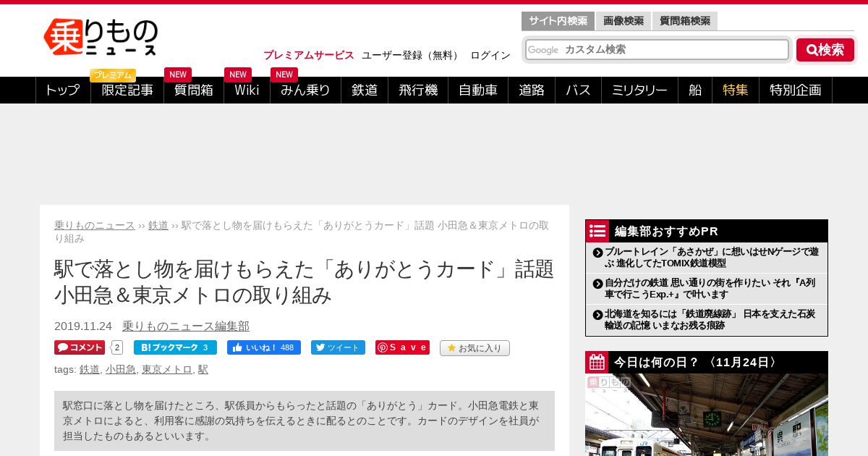Click the ログイン link
This screenshot has height=456, width=868.
pyautogui.click(x=490, y=55)
